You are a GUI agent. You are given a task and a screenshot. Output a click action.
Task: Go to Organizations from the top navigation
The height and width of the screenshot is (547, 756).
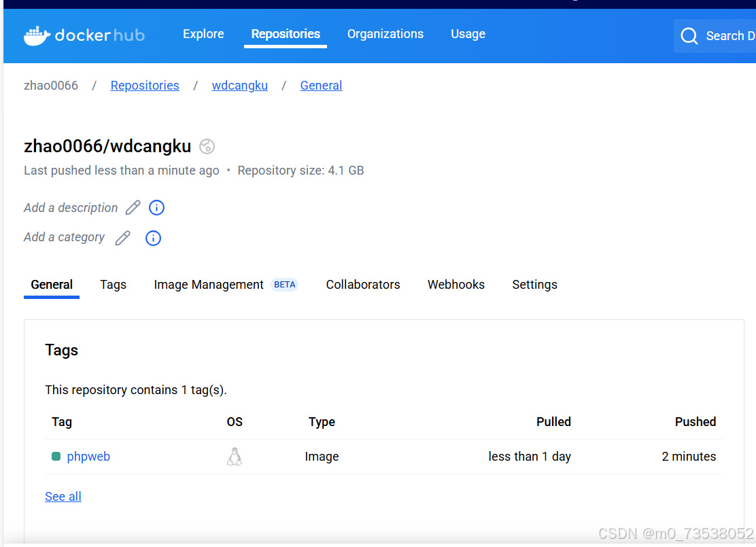[x=385, y=33]
